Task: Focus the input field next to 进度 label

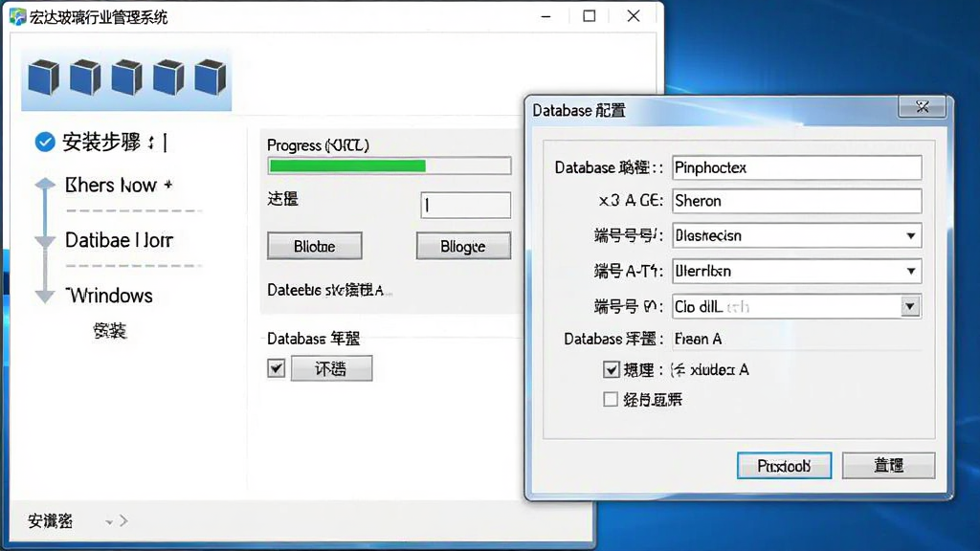Action: click(x=466, y=205)
